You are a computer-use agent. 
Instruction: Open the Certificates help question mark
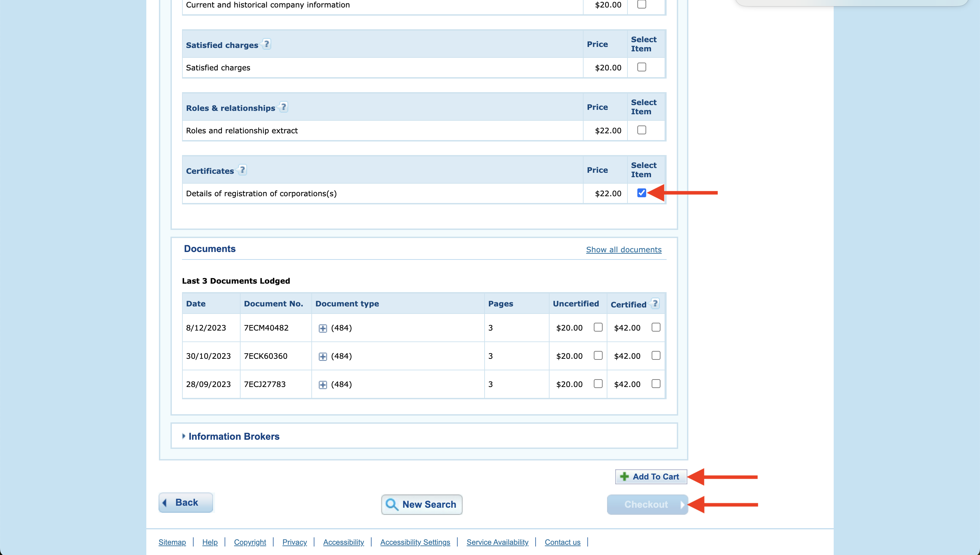242,170
